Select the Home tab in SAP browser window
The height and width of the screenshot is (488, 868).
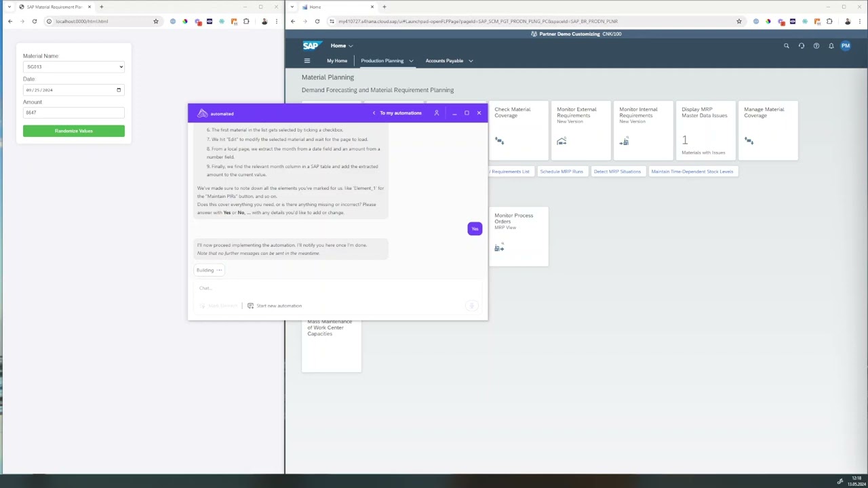pos(337,7)
